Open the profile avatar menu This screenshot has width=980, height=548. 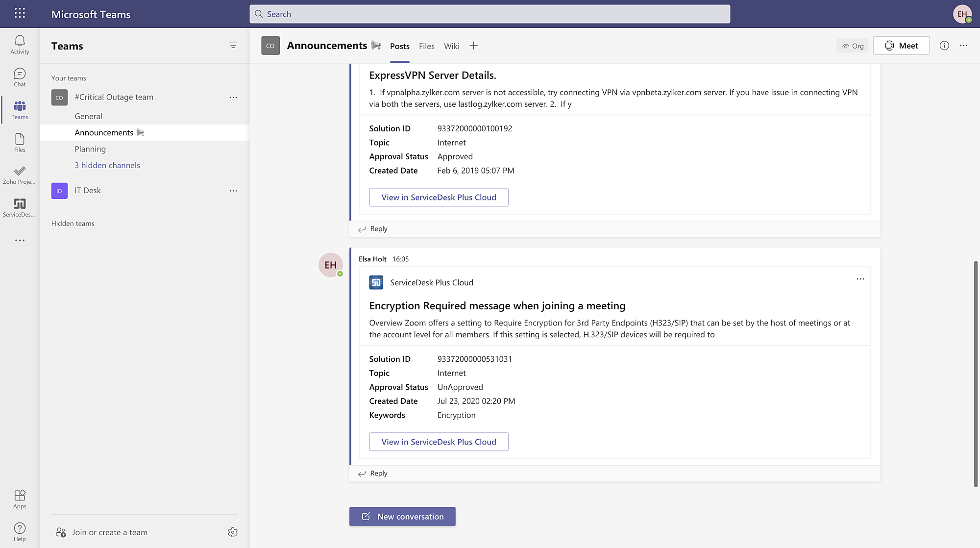[x=962, y=14]
